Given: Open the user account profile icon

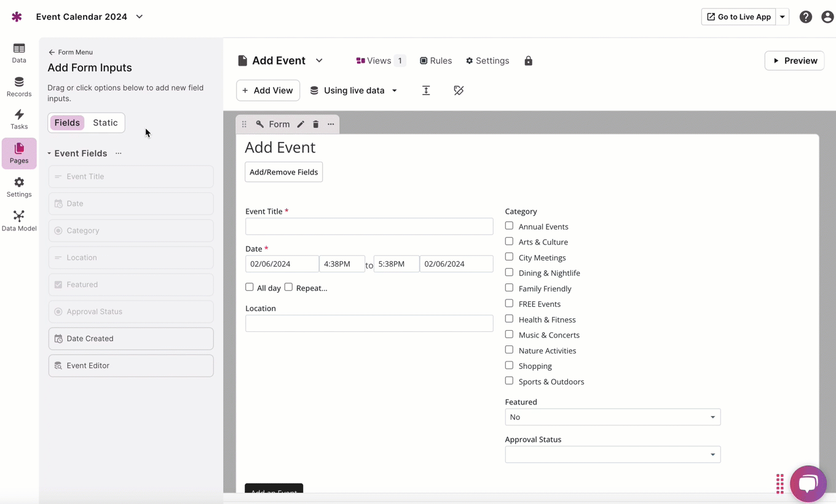Looking at the screenshot, I should tap(827, 17).
